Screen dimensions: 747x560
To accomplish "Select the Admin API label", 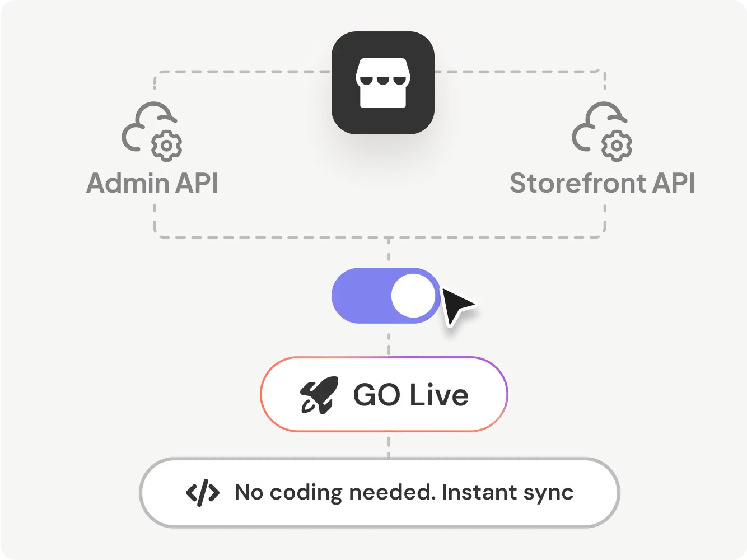I will [152, 183].
